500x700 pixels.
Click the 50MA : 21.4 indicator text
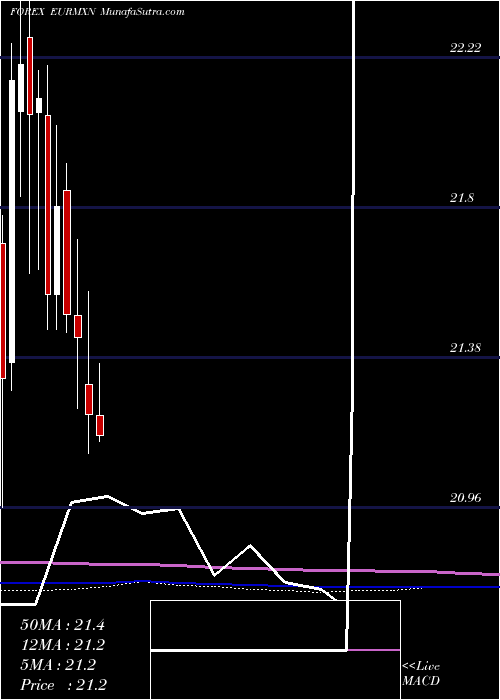pos(62,625)
